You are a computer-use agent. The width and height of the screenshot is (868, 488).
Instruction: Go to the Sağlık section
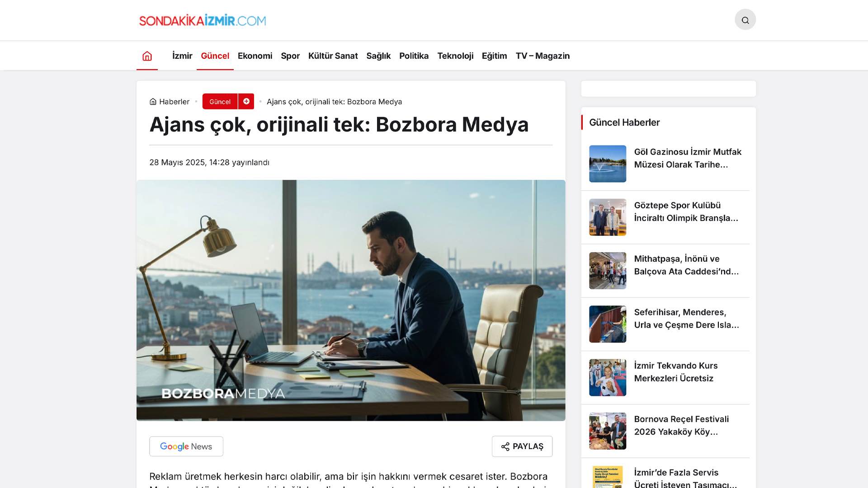(378, 56)
